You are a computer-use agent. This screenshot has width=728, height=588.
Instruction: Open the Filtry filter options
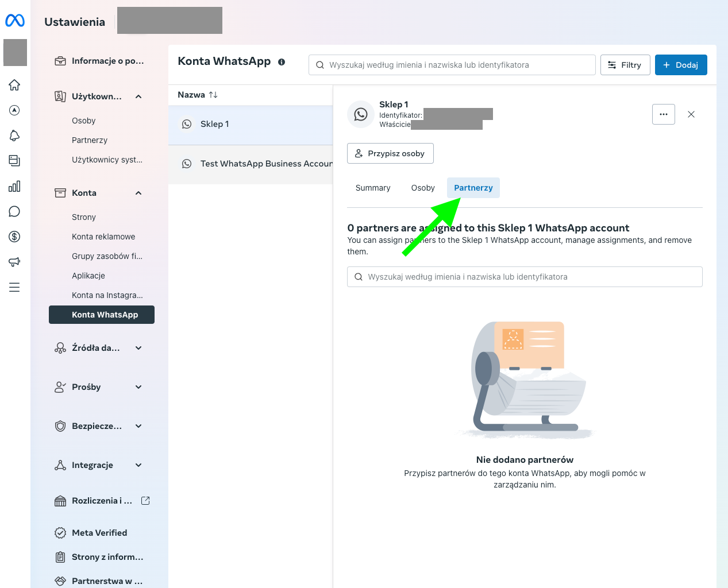click(625, 65)
